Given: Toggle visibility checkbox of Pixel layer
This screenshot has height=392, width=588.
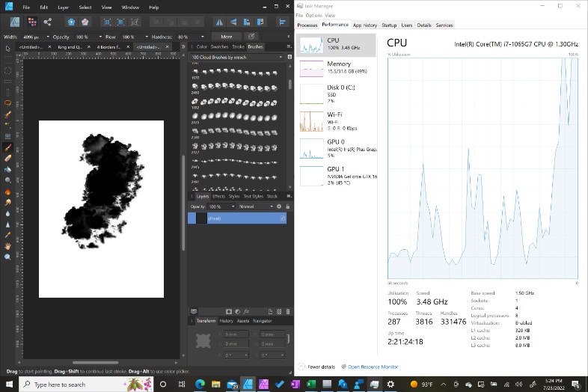Looking at the screenshot, I should coord(284,218).
